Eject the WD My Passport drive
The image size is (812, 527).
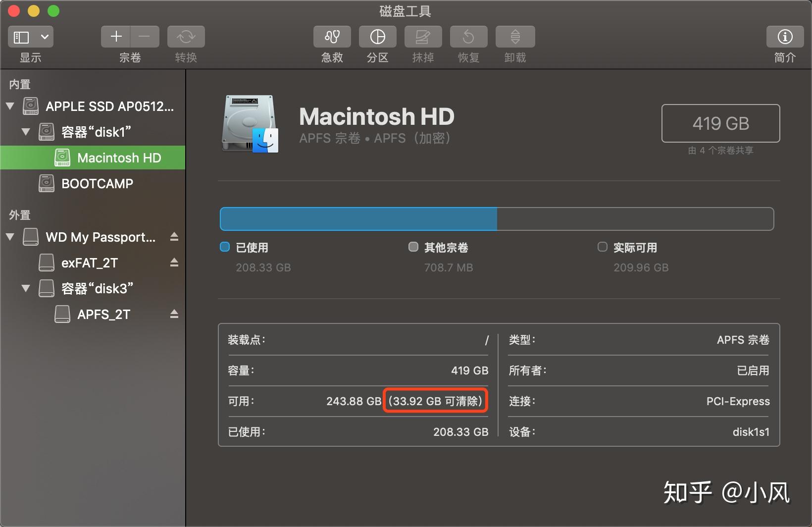174,237
